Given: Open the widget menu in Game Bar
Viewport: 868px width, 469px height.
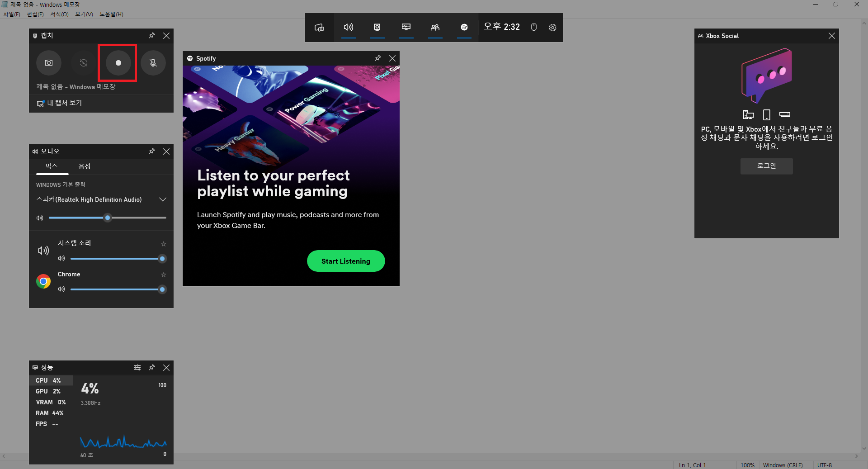Looking at the screenshot, I should (x=319, y=28).
